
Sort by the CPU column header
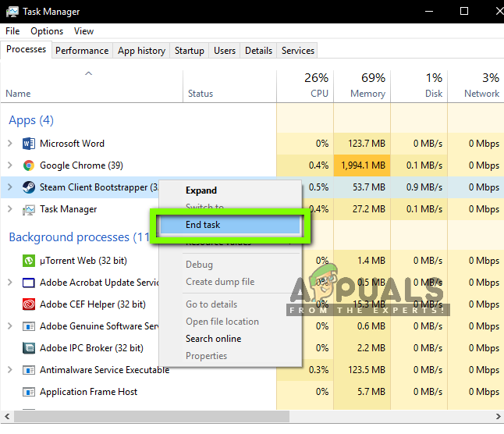coord(305,86)
